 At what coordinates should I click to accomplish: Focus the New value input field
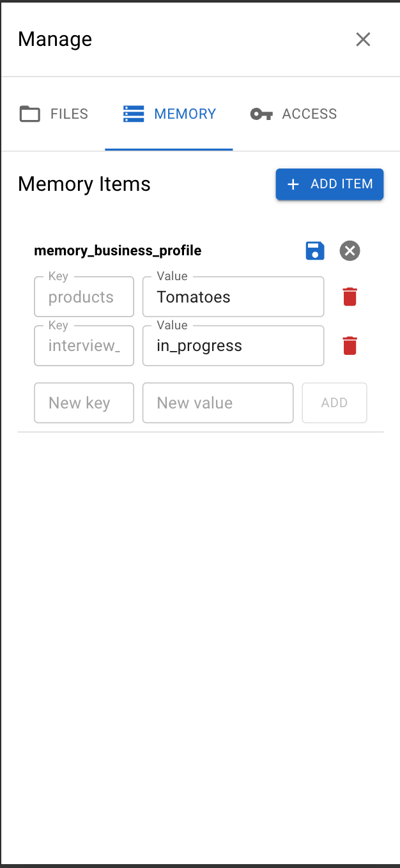(217, 403)
